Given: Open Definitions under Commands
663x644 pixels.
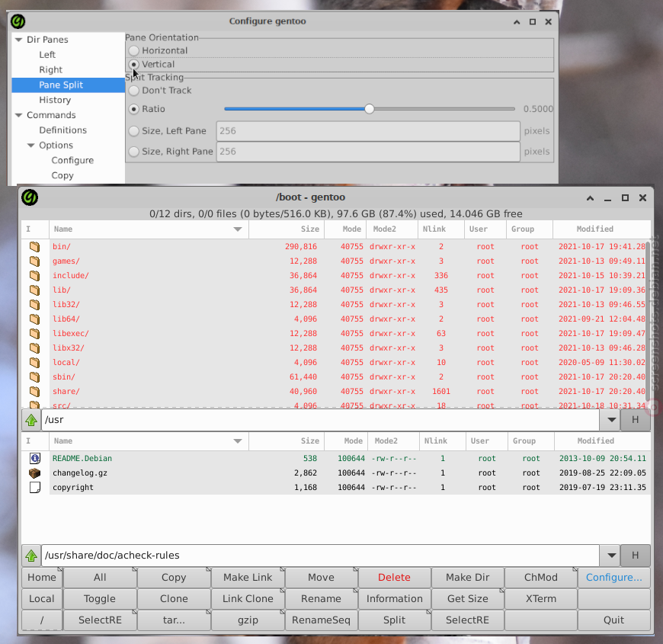Looking at the screenshot, I should [x=63, y=130].
